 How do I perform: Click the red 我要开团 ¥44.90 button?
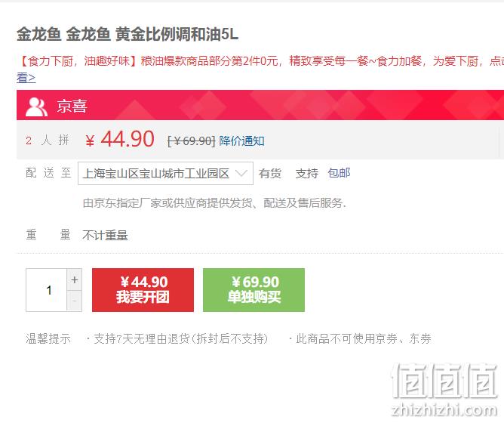coord(143,290)
